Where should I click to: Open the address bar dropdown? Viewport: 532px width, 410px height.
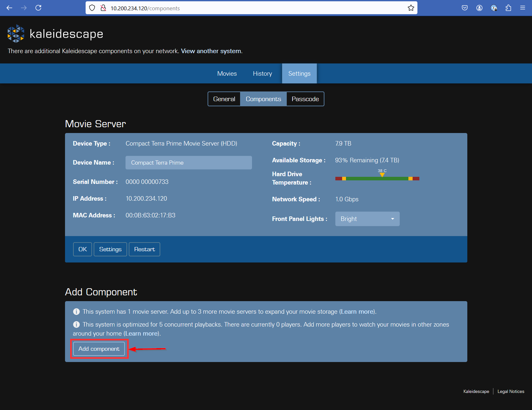[x=251, y=8]
